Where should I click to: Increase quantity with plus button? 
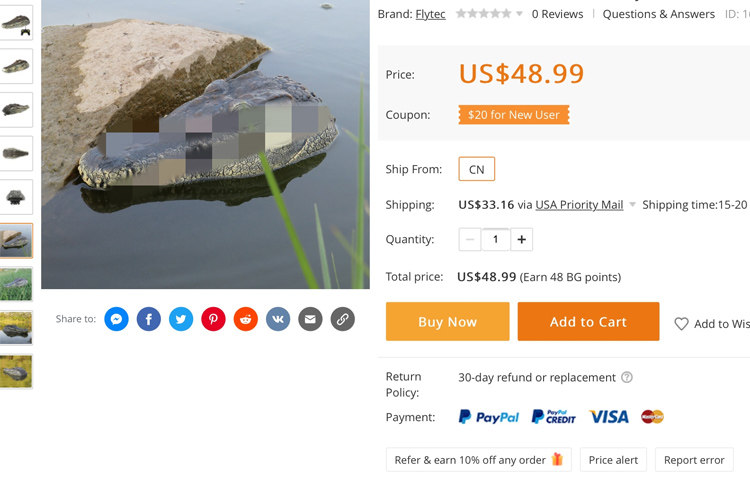tap(522, 240)
